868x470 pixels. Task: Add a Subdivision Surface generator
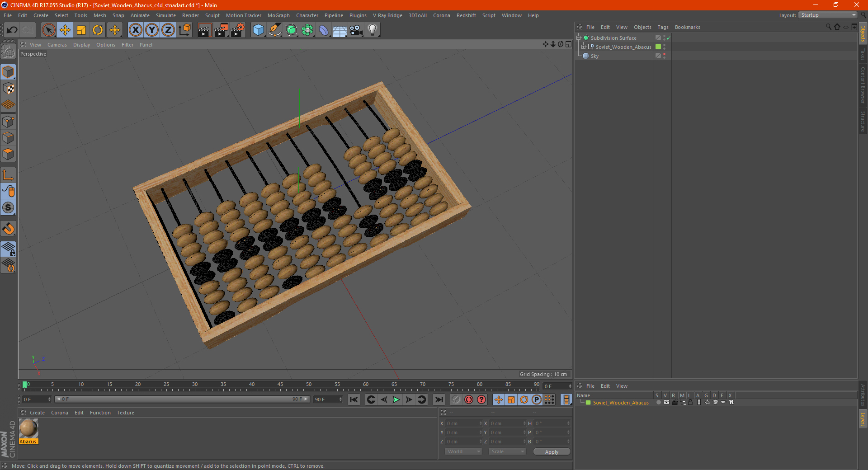click(291, 30)
